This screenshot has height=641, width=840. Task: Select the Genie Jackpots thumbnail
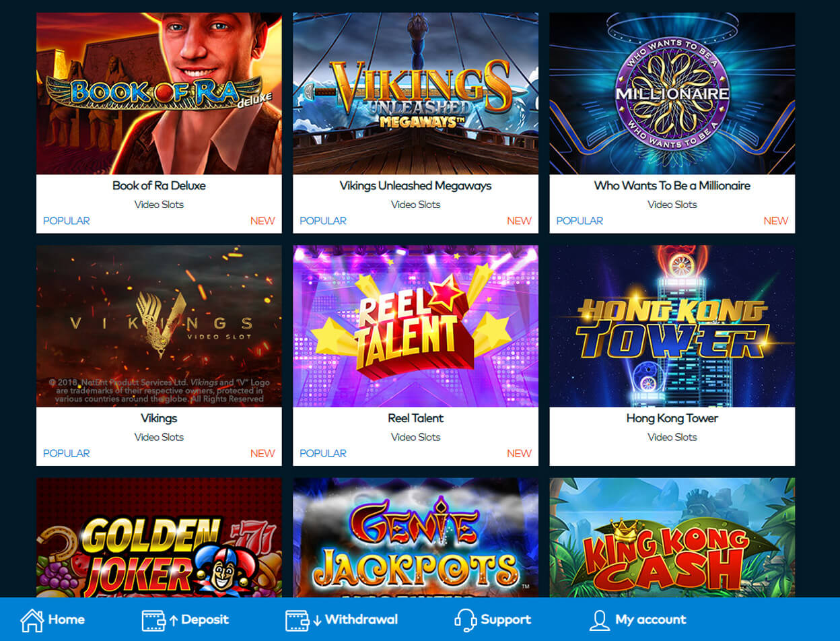pyautogui.click(x=415, y=537)
